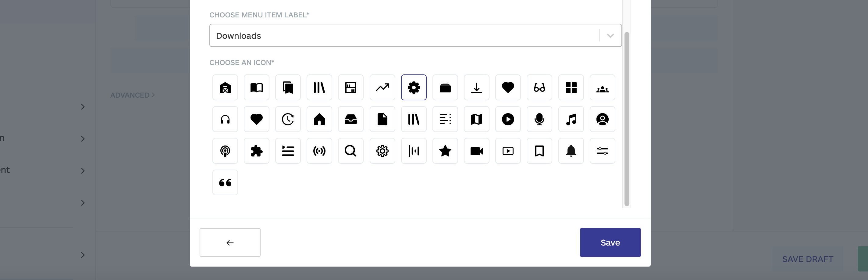This screenshot has height=280, width=868.
Task: Select the quotation marks icon
Action: [225, 182]
